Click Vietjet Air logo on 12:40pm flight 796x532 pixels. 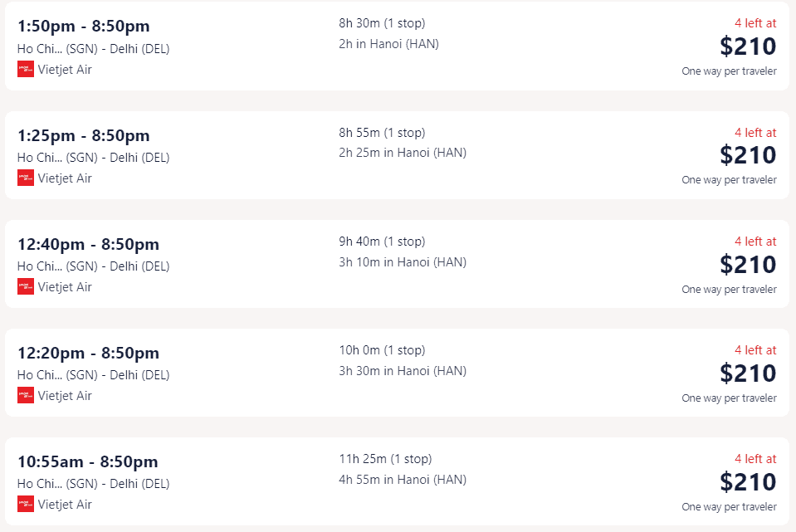pyautogui.click(x=26, y=286)
